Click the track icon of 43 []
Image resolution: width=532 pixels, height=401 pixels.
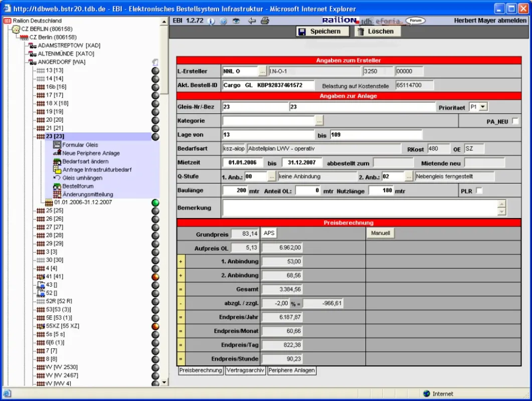click(41, 285)
